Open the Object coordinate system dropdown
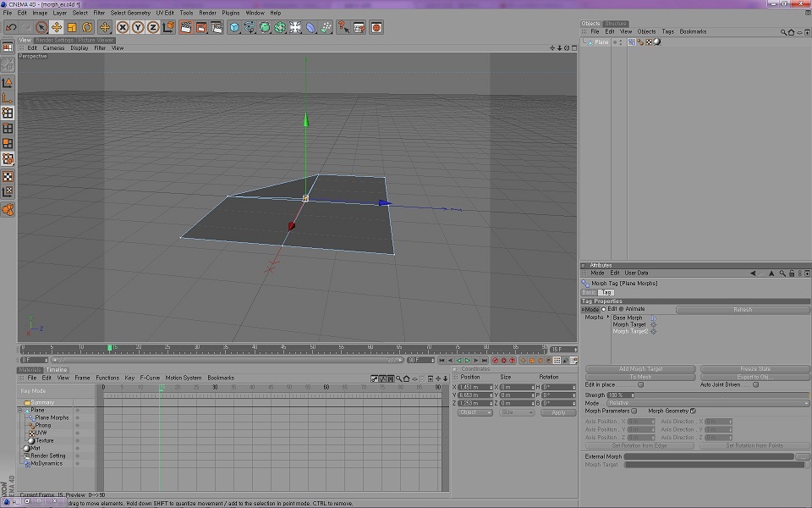 click(475, 412)
